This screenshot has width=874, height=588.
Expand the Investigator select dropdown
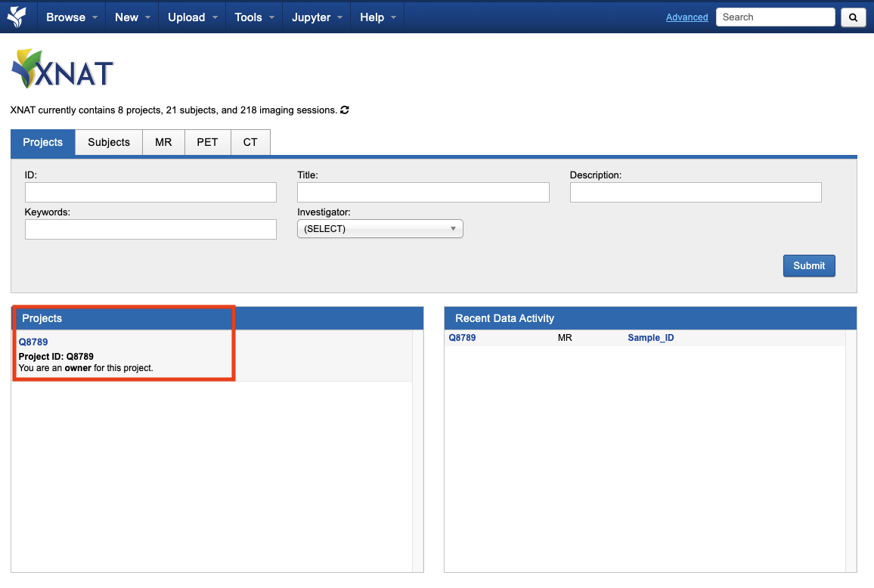point(380,229)
